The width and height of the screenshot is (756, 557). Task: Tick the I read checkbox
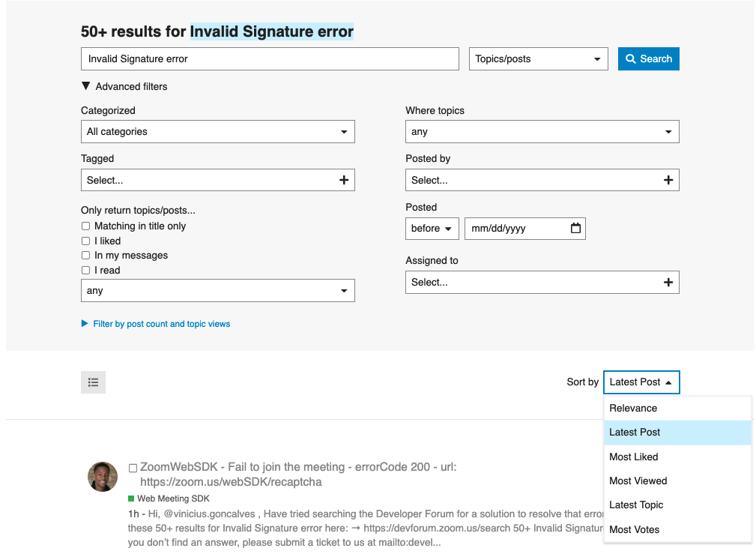(85, 271)
